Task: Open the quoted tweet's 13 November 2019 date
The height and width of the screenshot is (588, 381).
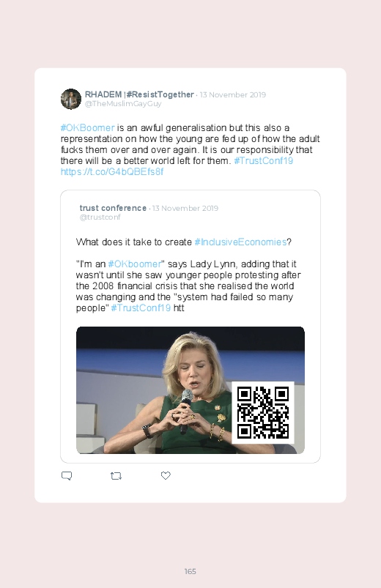Action: 185,209
